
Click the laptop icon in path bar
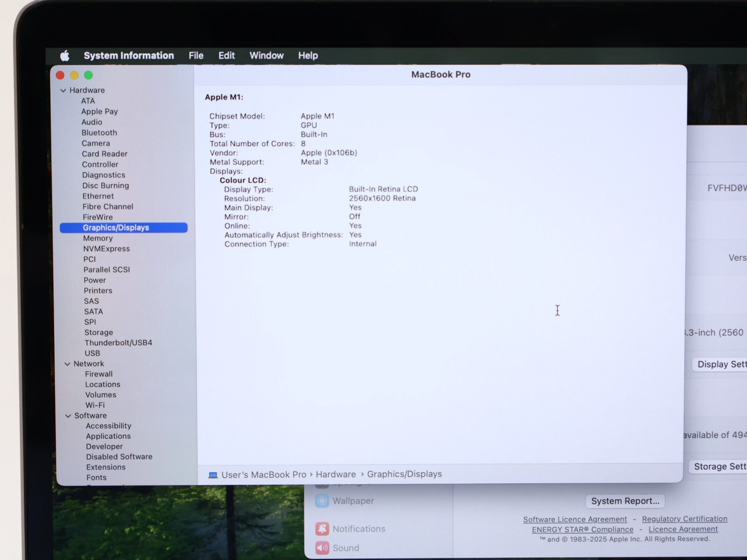[x=213, y=475]
